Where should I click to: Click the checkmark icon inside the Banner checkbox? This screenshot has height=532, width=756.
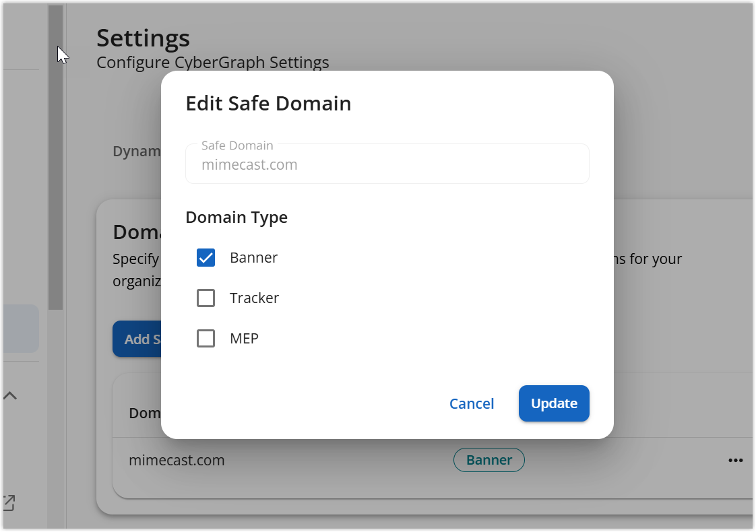point(206,257)
